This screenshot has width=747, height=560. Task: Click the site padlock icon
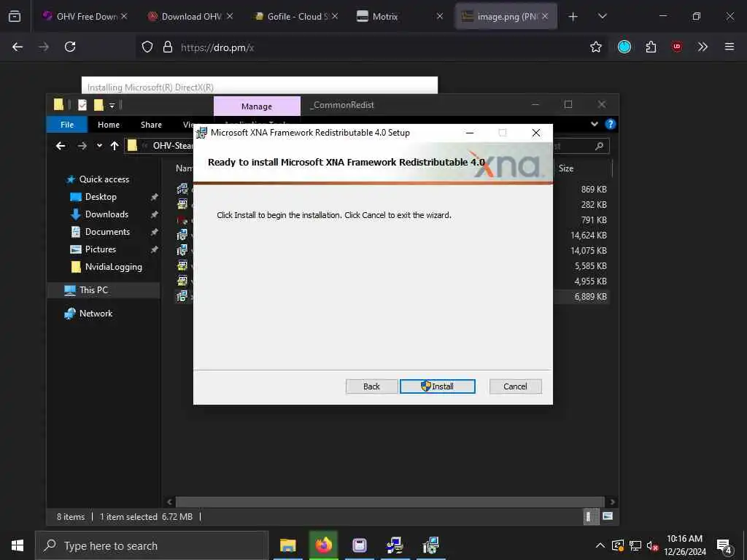pyautogui.click(x=167, y=47)
